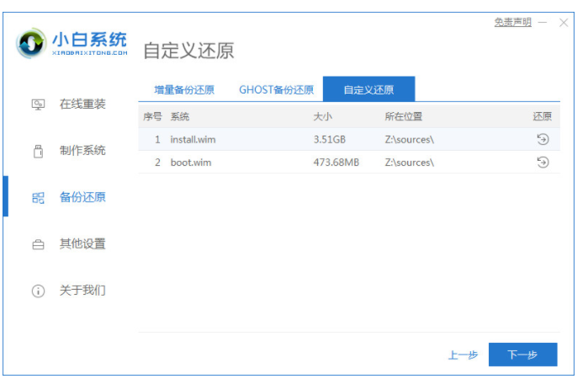The image size is (588, 379).
Task: Click the USB drive icon for 制作系统
Action: pos(38,152)
